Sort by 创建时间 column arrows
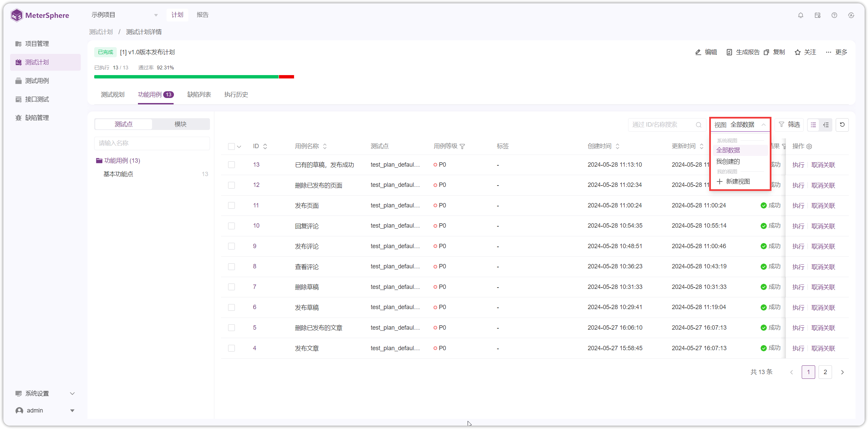Screen dimensions: 868x429 (x=618, y=146)
